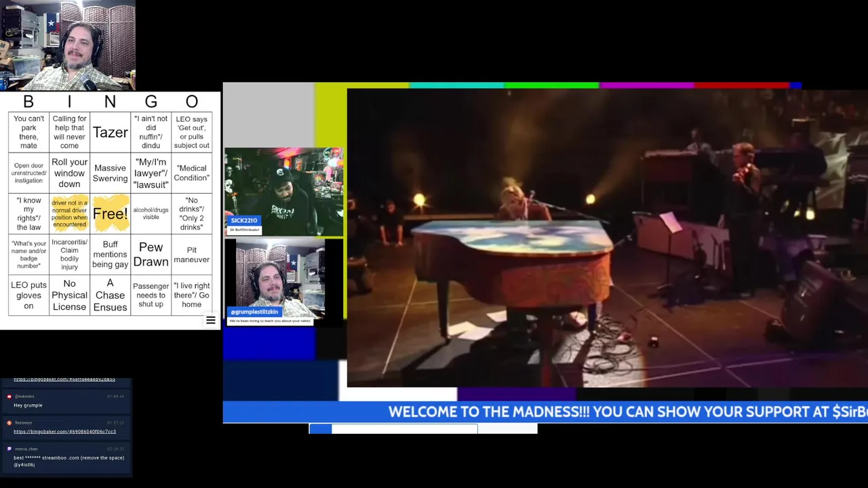Mark 'What's your name and/or badge number' square
Viewport: 868px width, 488px height.
coord(28,254)
